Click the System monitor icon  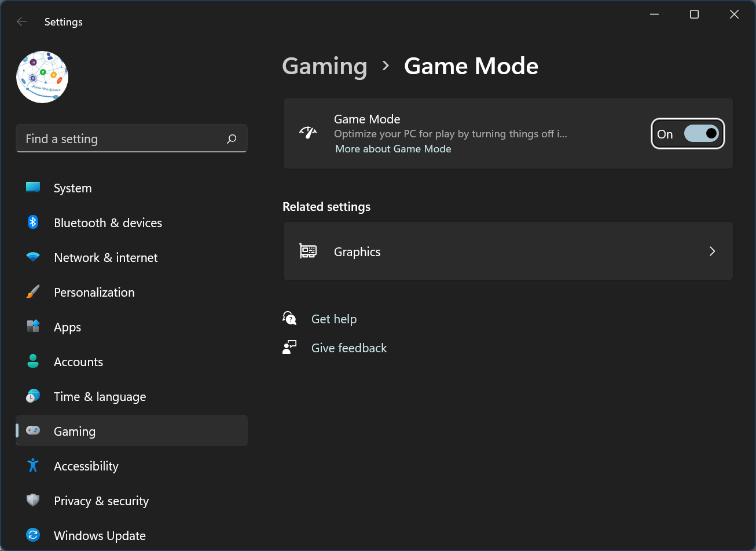pos(33,188)
